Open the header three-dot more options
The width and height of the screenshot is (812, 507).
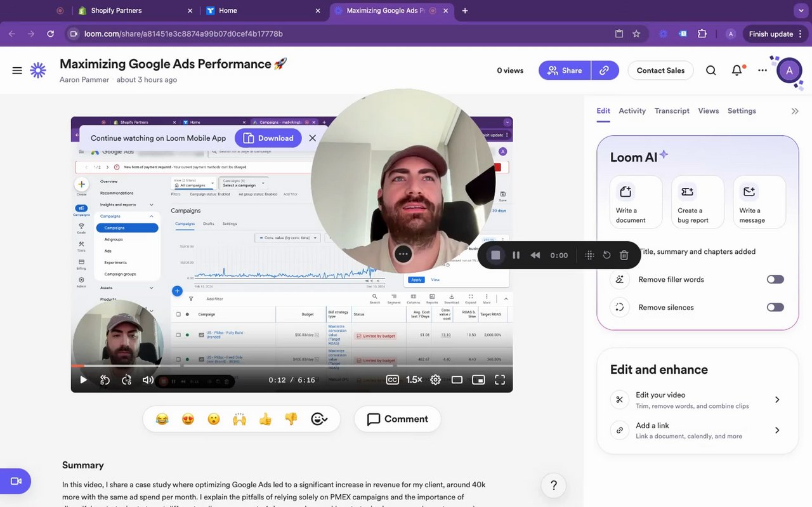(x=763, y=70)
